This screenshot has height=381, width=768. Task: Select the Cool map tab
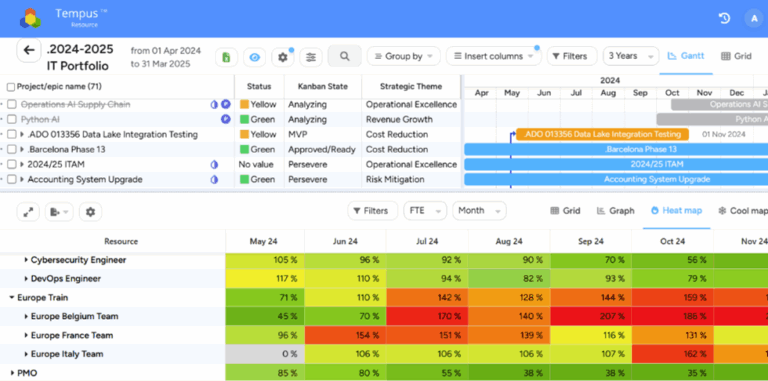(x=742, y=211)
